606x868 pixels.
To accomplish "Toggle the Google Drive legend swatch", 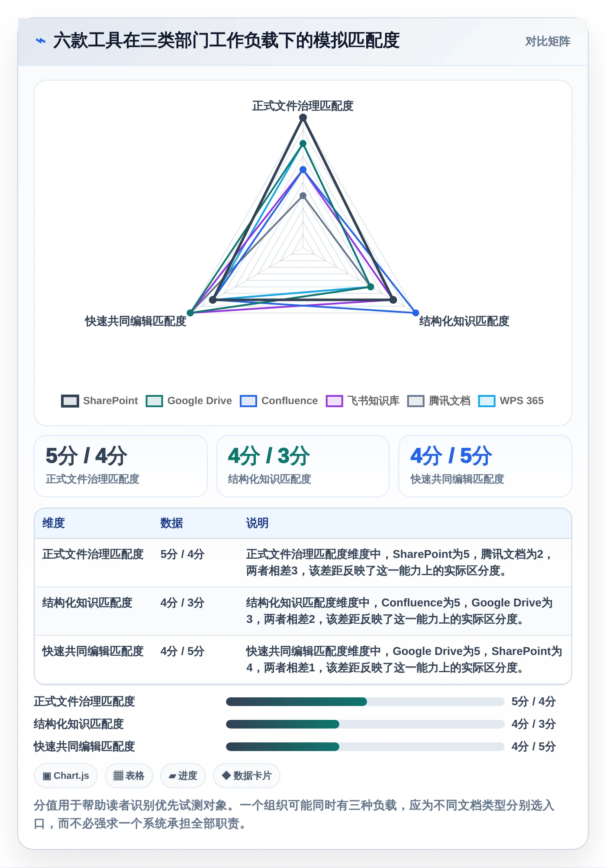I will click(x=155, y=401).
